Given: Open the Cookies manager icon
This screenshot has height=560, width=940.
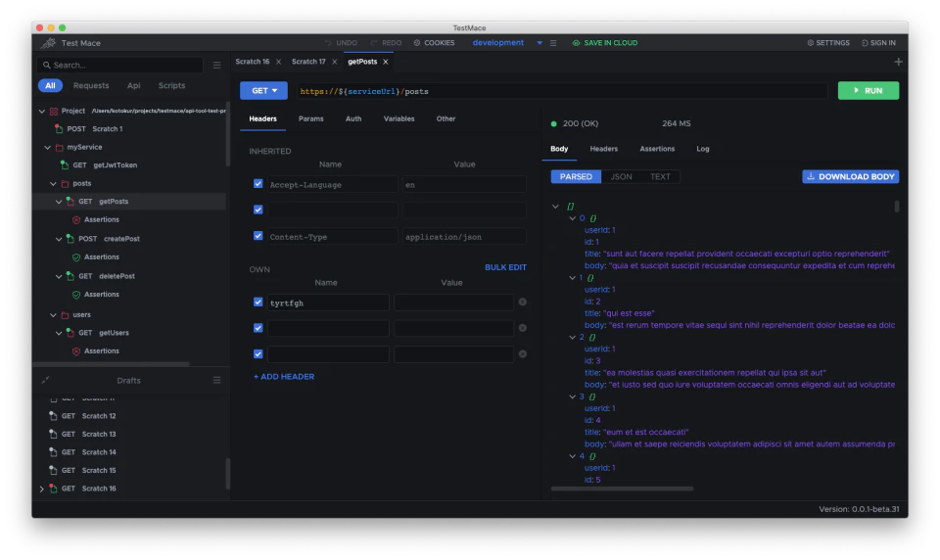Looking at the screenshot, I should [x=417, y=43].
